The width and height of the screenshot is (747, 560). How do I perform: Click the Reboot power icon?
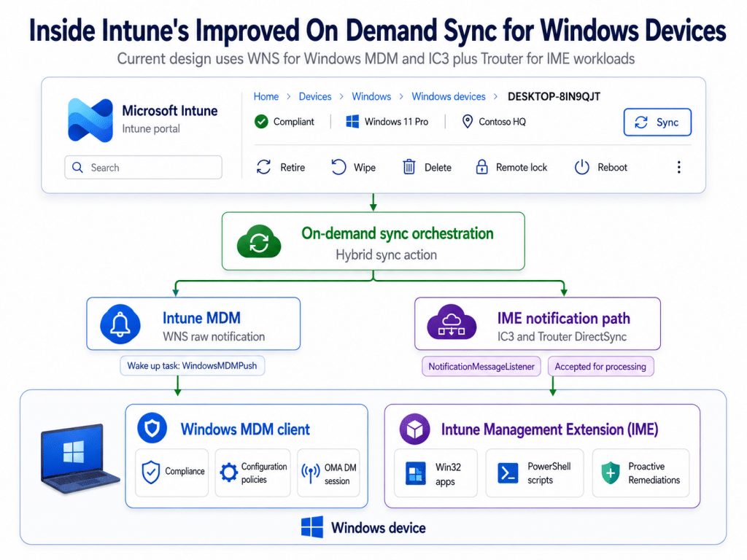coord(581,167)
